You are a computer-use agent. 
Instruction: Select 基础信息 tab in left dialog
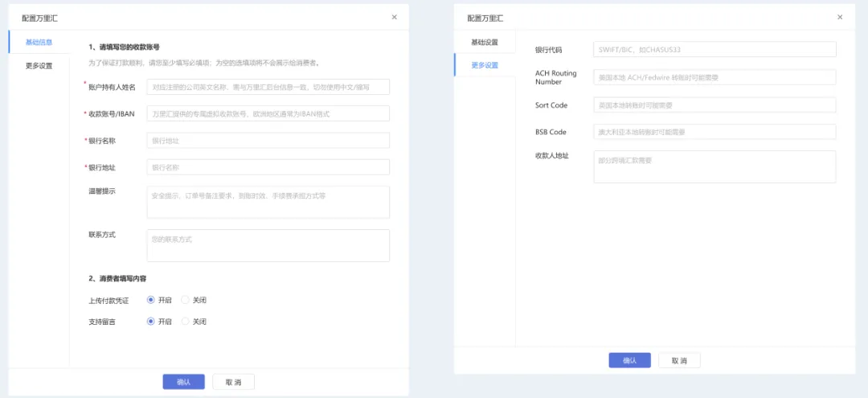tap(39, 42)
